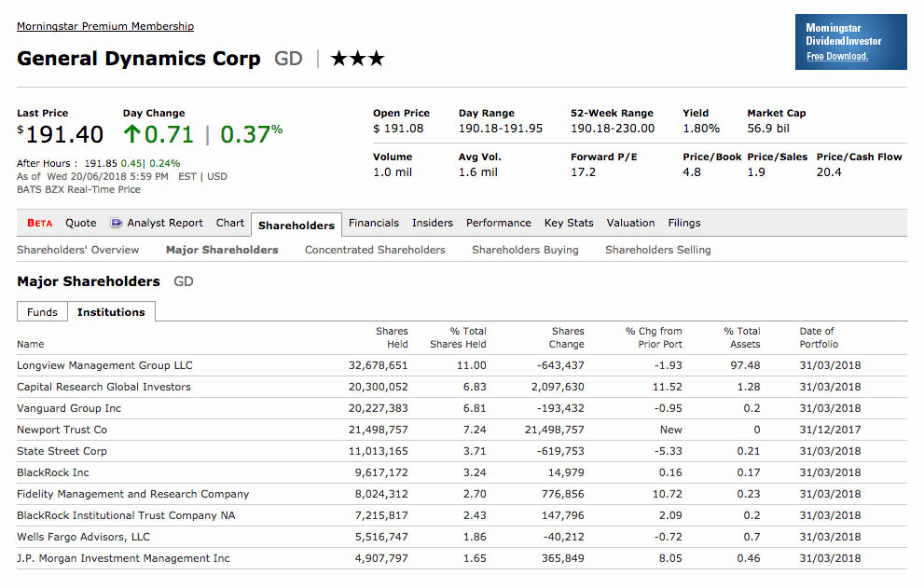924x588 pixels.
Task: Click Avg Vol. value 1.6 mil
Action: point(478,172)
